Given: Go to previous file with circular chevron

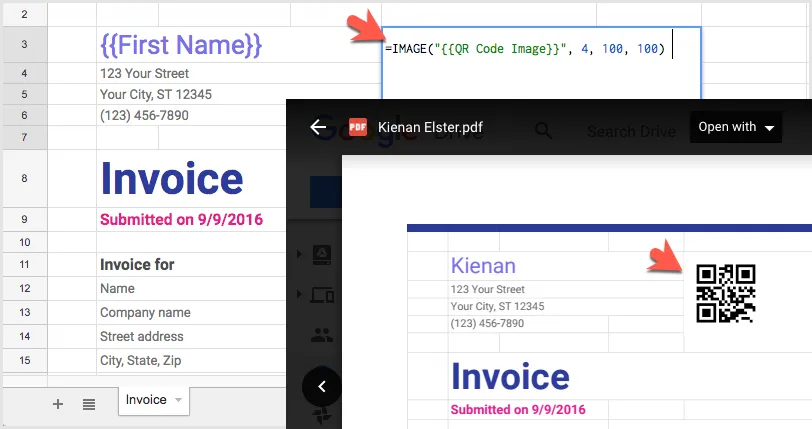Looking at the screenshot, I should [321, 386].
